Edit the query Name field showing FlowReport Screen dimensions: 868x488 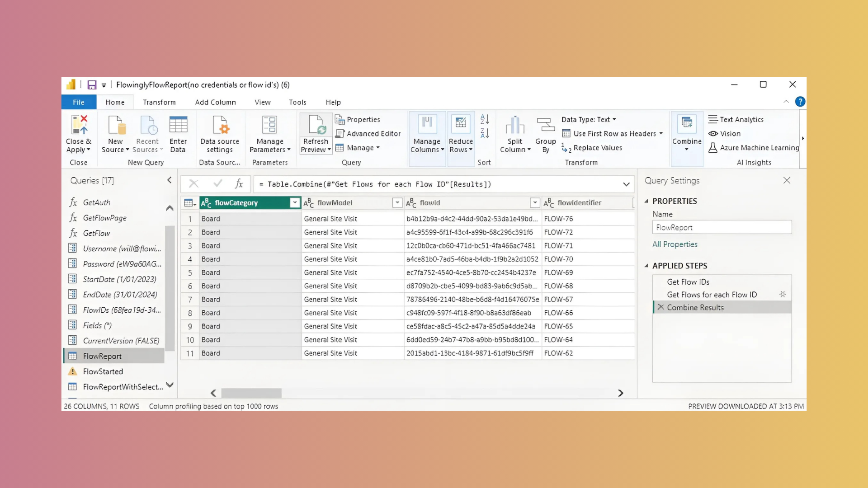point(721,227)
